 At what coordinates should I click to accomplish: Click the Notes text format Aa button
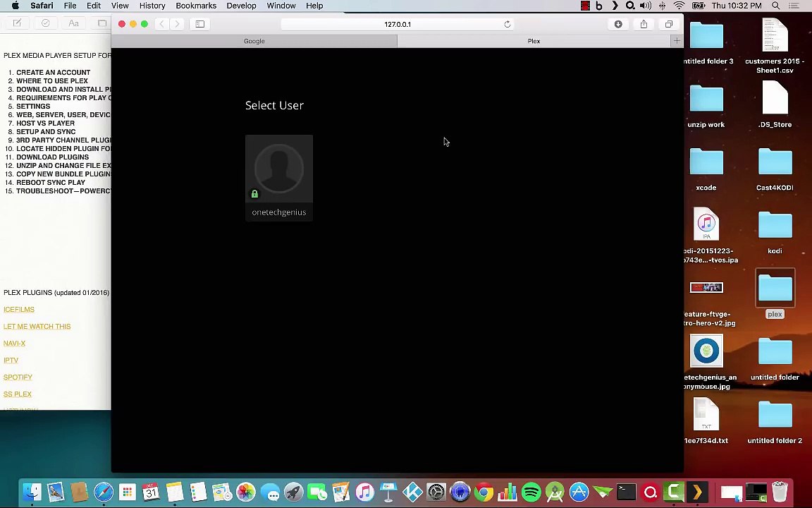click(73, 23)
